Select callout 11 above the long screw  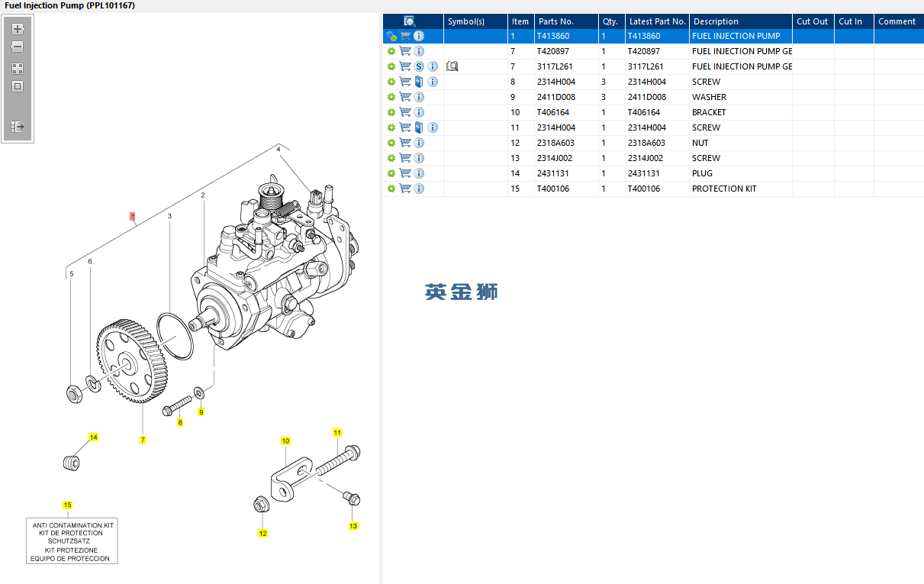(x=337, y=433)
